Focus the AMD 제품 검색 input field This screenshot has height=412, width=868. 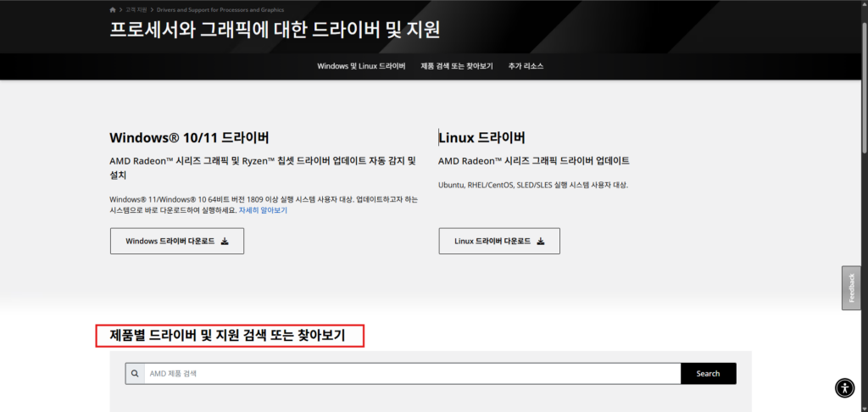coord(413,374)
